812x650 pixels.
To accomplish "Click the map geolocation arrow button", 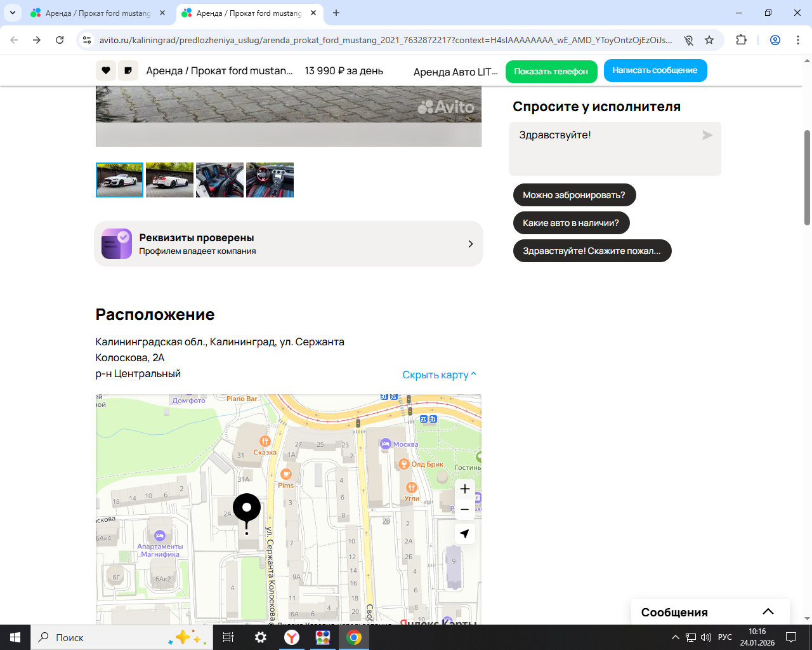I will click(465, 534).
